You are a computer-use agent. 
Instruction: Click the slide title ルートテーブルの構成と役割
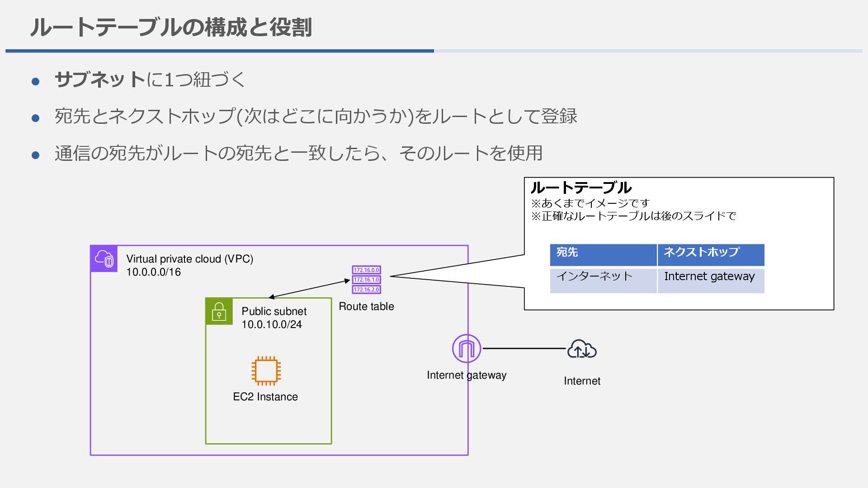[171, 27]
